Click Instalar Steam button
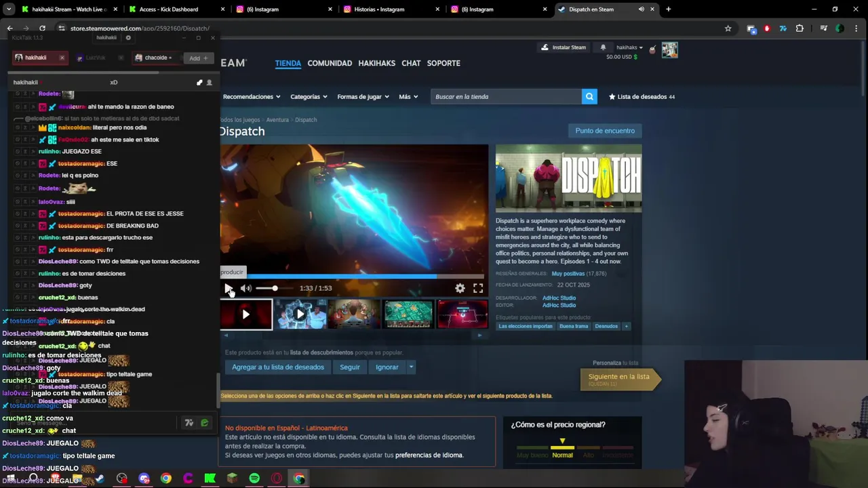The image size is (868, 488). coord(564,47)
